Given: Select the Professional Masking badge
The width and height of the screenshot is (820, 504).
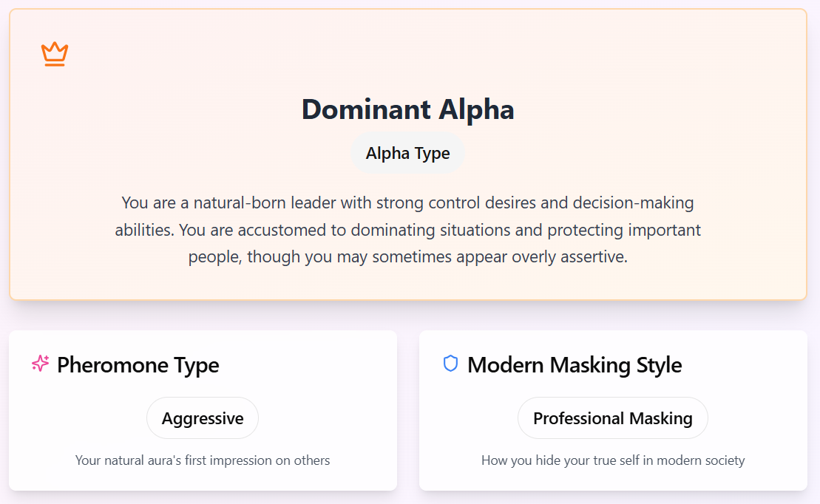Looking at the screenshot, I should [x=612, y=418].
